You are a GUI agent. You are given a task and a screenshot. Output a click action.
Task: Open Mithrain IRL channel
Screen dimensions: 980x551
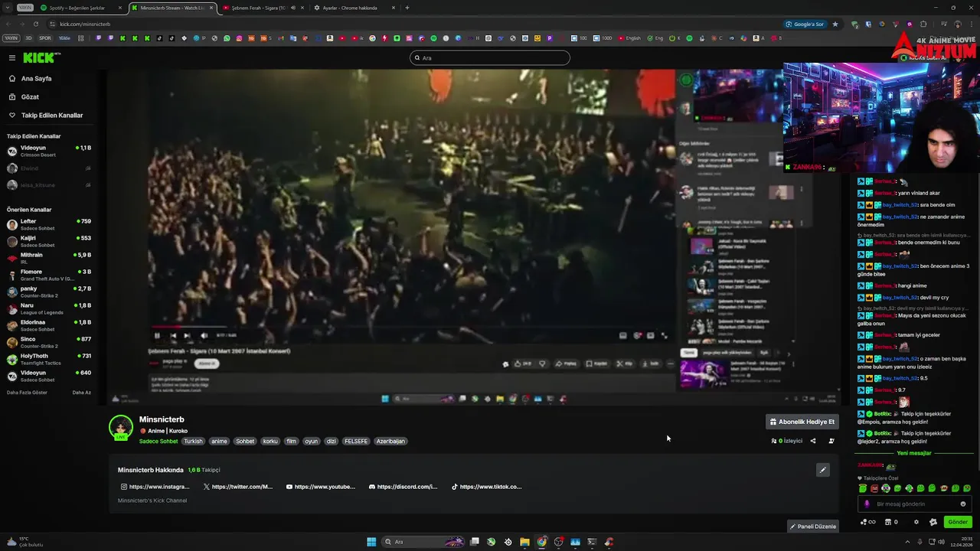[49, 258]
